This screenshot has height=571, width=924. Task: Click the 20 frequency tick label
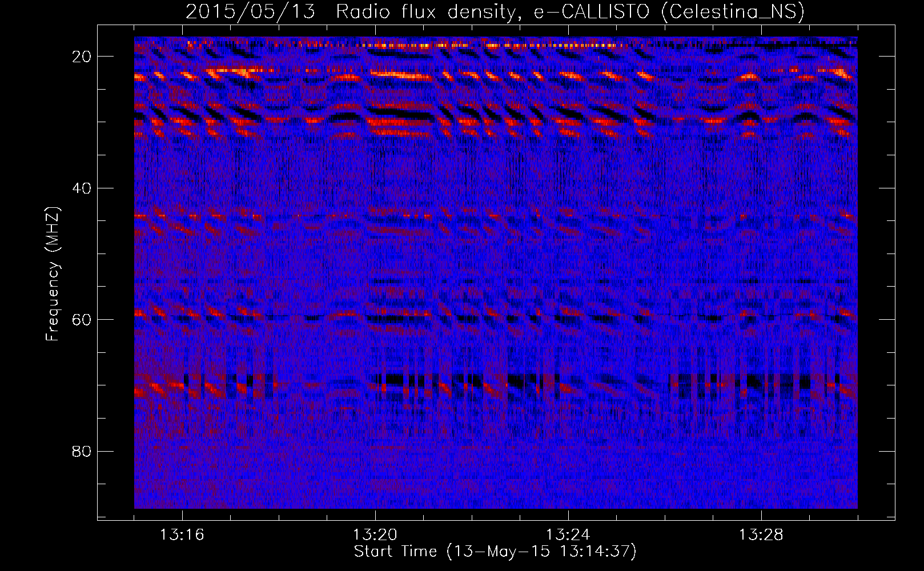(82, 57)
